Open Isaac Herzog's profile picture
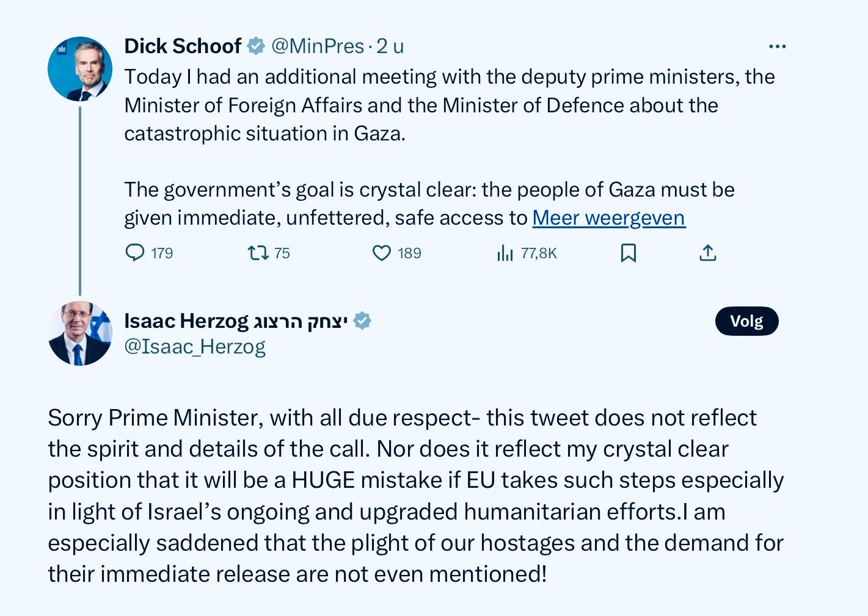This screenshot has width=868, height=616. click(80, 333)
